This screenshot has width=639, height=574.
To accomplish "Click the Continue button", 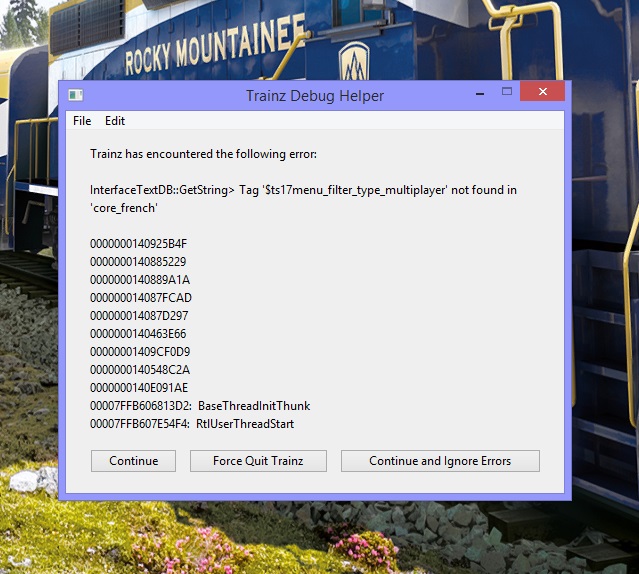I will coord(133,461).
